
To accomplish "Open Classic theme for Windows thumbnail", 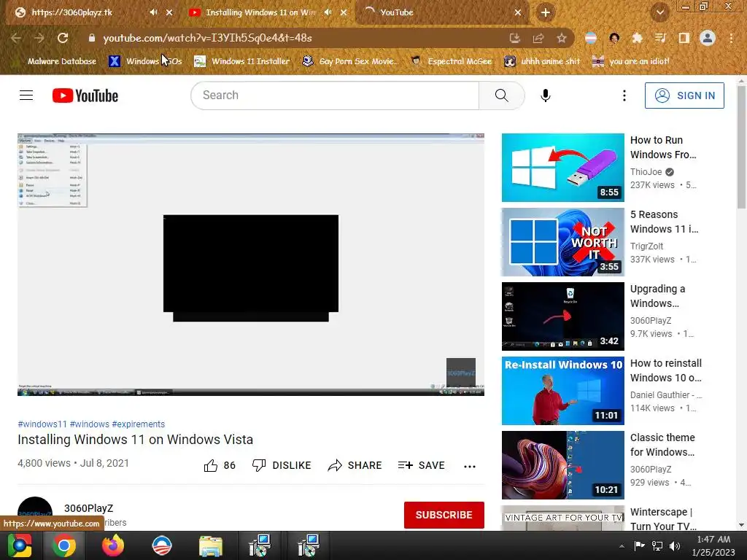I will click(562, 464).
